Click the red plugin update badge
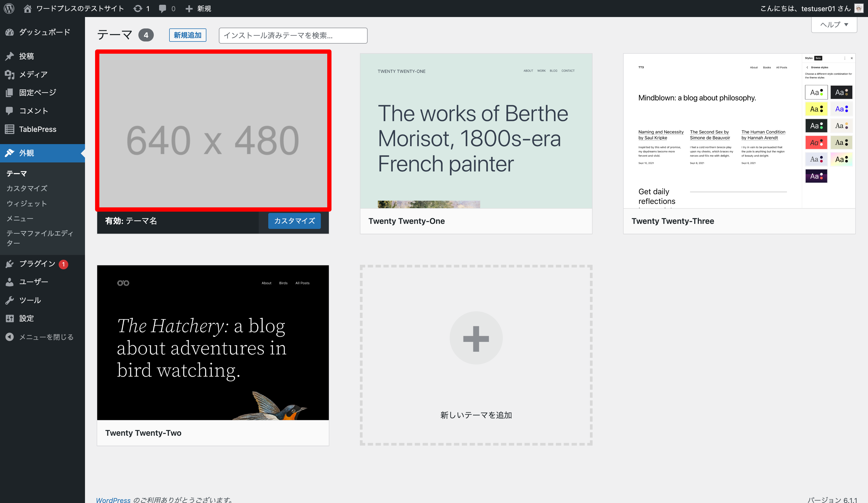 click(63, 264)
